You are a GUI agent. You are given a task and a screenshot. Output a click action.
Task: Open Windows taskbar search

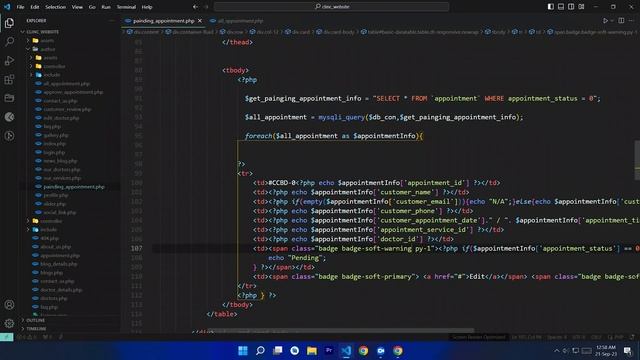(260, 351)
